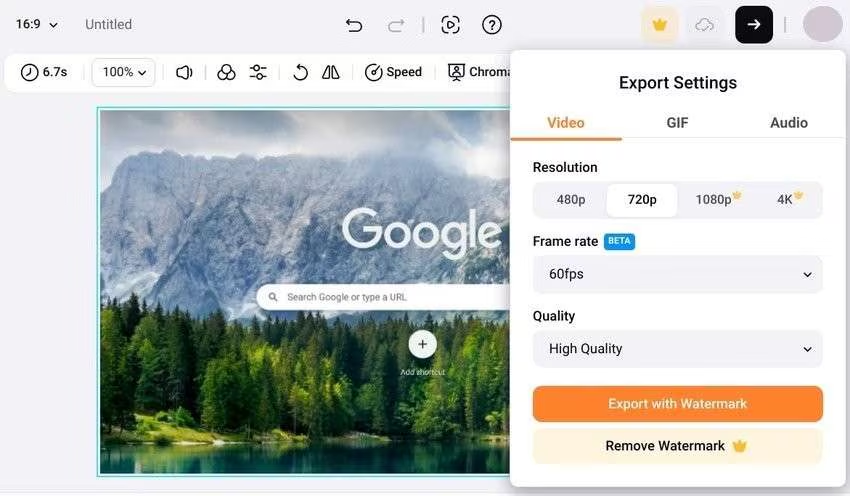Viewport: 850px width, 496px height.
Task: Select the 4K premium resolution option
Action: pyautogui.click(x=787, y=200)
